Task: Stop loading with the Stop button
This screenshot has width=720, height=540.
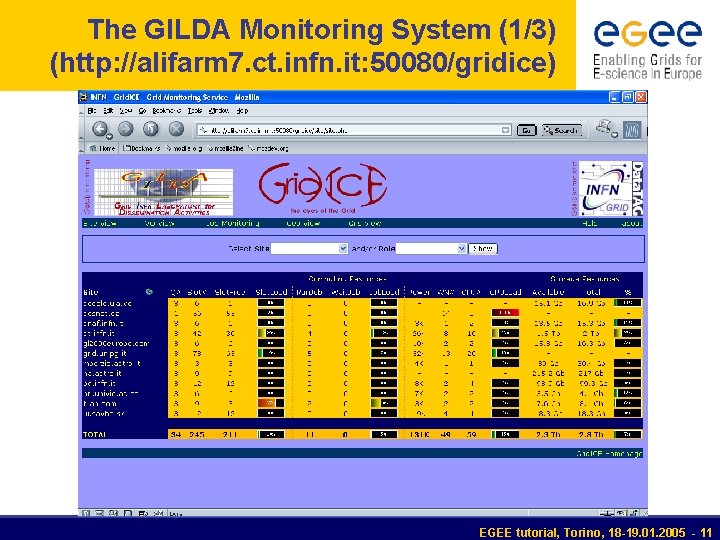Action: (176, 129)
